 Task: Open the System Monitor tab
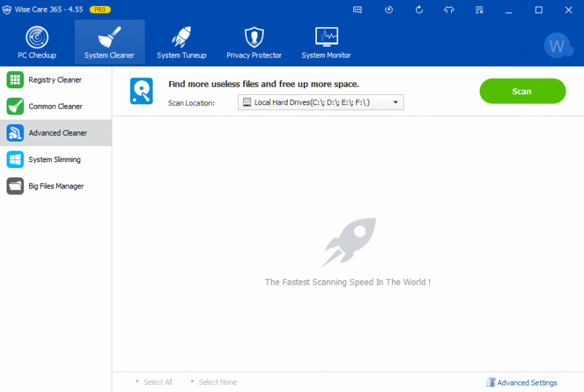[x=326, y=42]
